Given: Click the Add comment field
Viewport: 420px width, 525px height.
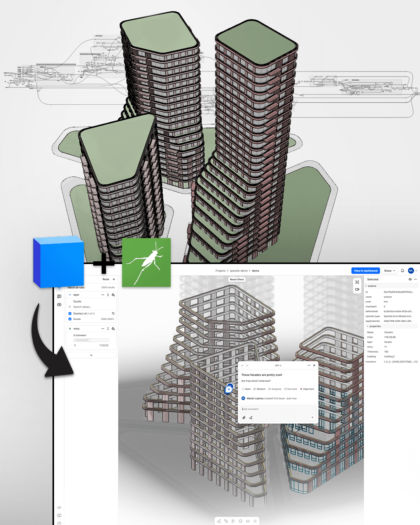Looking at the screenshot, I should (278, 409).
